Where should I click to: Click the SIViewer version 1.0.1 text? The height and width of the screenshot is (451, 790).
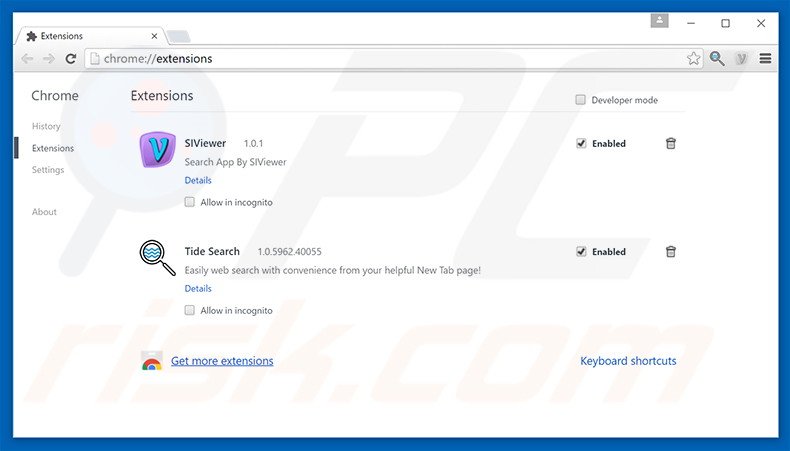pos(253,144)
